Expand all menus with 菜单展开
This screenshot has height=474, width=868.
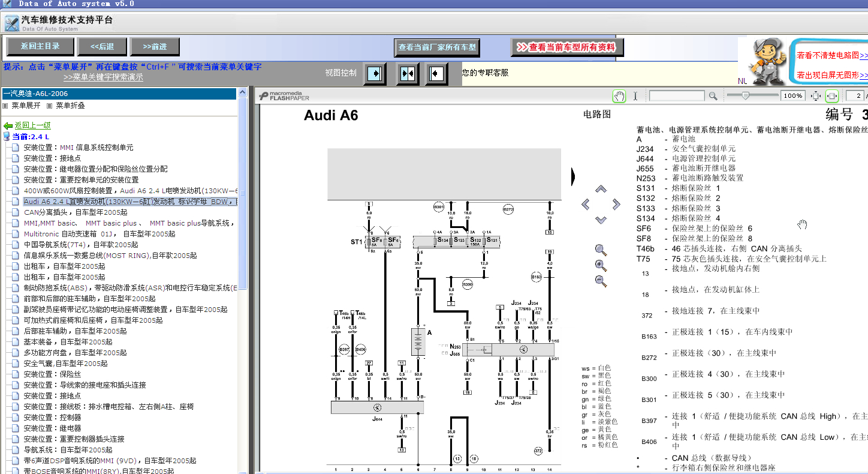[x=26, y=106]
